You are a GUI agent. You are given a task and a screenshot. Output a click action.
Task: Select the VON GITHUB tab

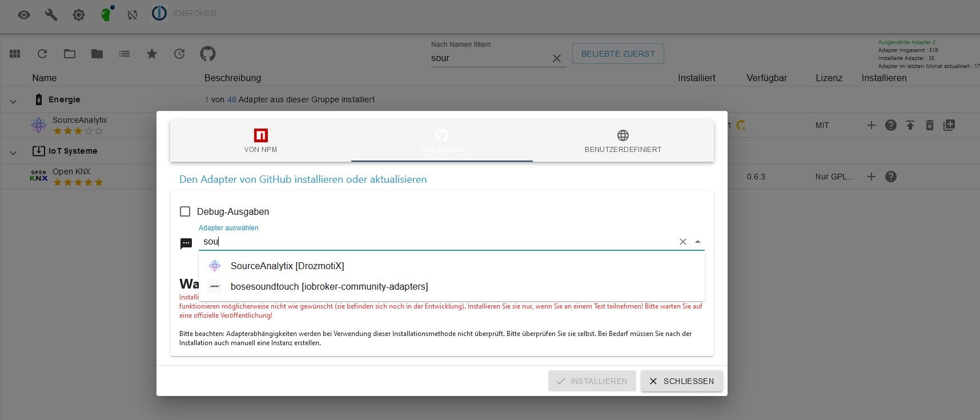coord(442,141)
